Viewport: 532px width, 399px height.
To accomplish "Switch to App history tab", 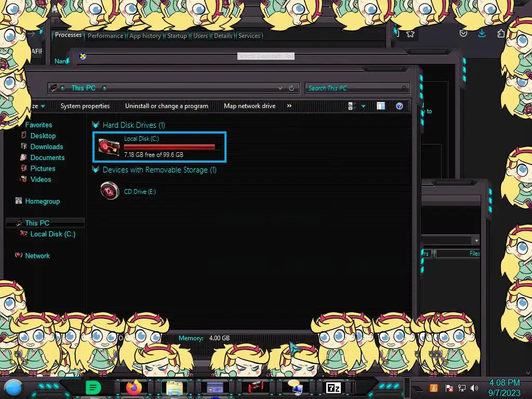I will (145, 36).
